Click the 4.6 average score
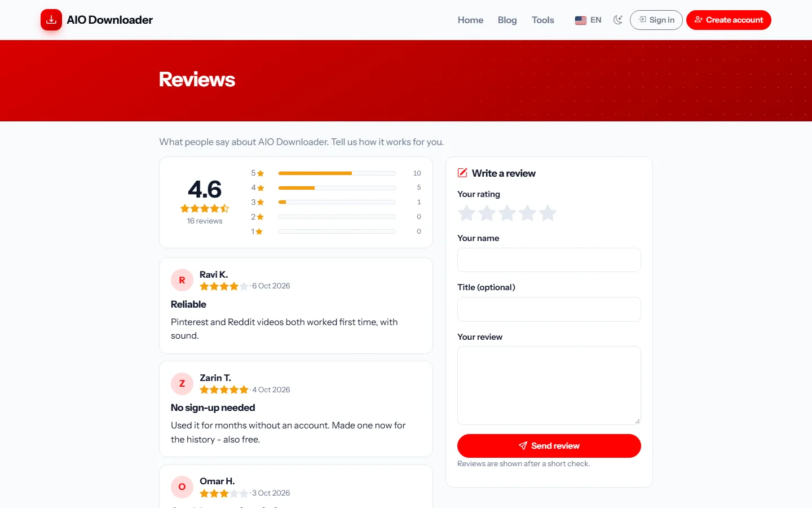Screen dimensions: 812x508 (205, 189)
